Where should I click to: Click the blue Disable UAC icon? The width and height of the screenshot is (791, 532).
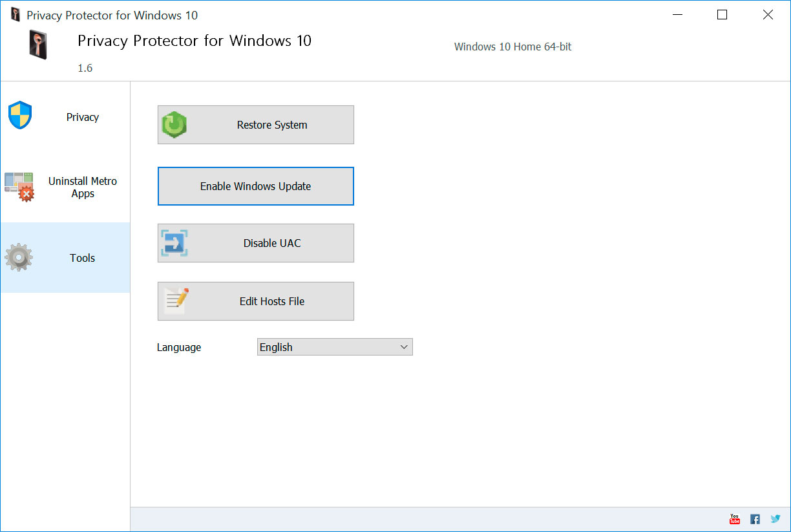[174, 243]
